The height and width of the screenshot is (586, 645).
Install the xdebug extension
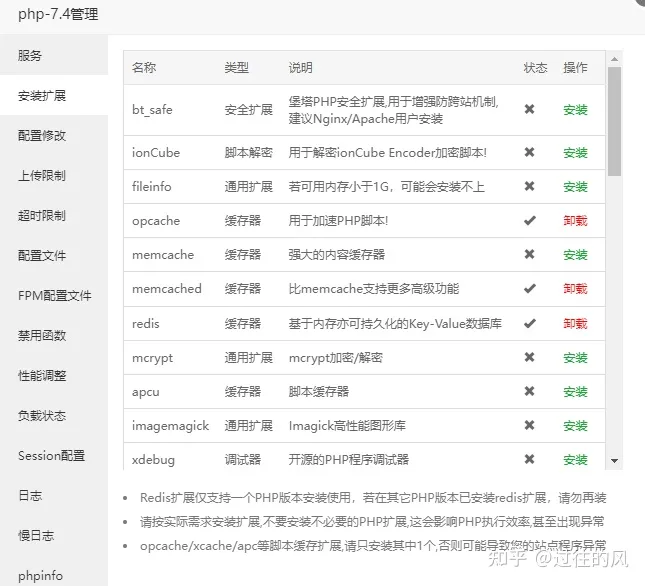[575, 460]
